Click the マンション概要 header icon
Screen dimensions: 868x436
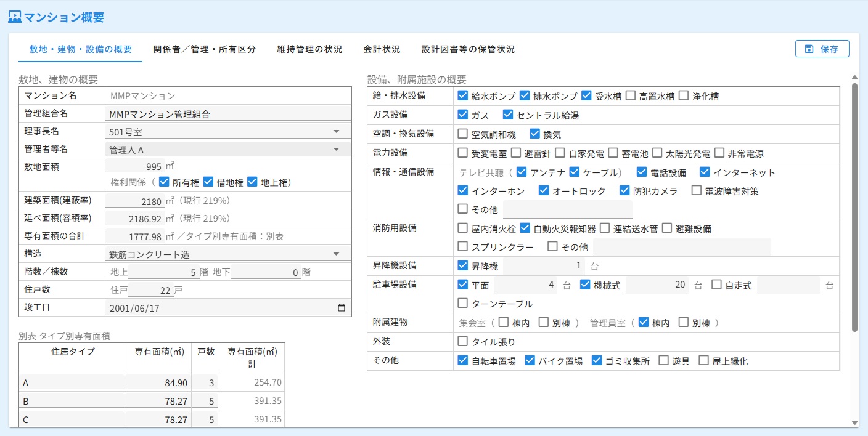[x=15, y=17]
